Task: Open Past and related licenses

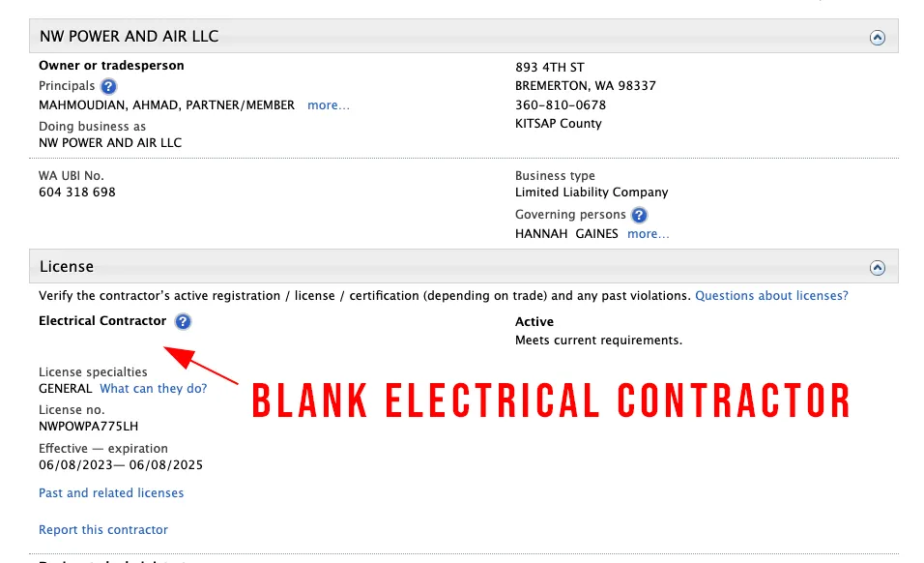Action: [x=111, y=493]
